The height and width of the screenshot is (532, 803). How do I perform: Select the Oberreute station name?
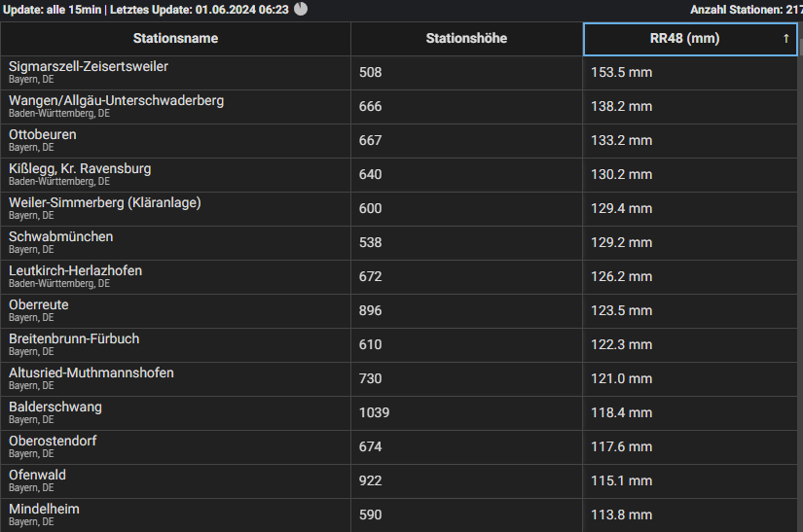pyautogui.click(x=38, y=304)
